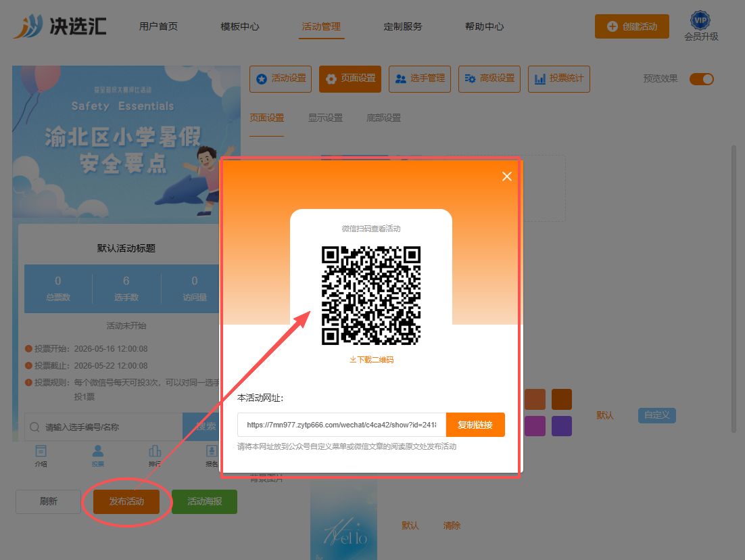Download the QR code via 下载二维码

pyautogui.click(x=371, y=360)
